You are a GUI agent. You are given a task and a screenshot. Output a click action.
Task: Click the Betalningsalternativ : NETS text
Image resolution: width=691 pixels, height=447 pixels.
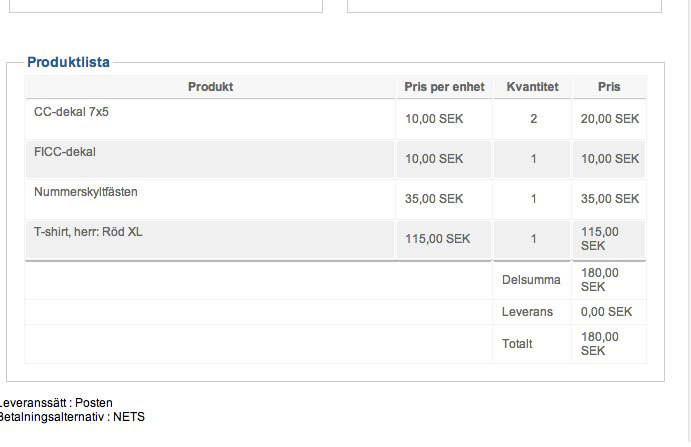(72, 417)
